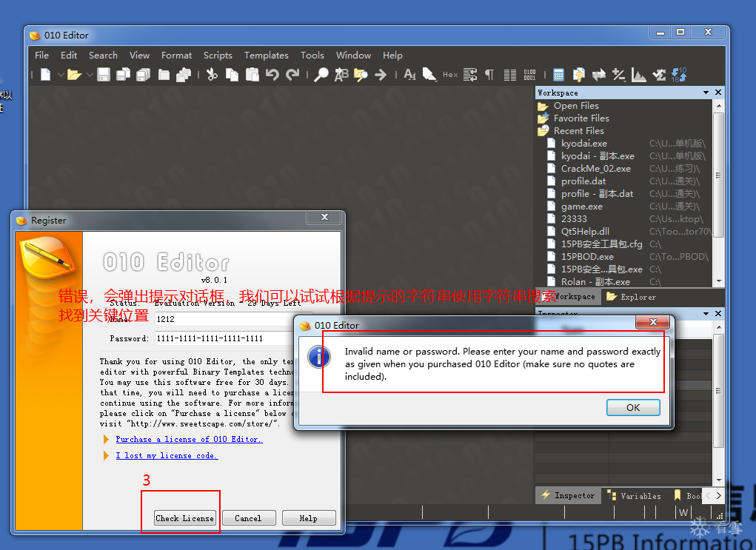
Task: Toggle the show whitespace pilcrow icon
Action: [x=489, y=75]
